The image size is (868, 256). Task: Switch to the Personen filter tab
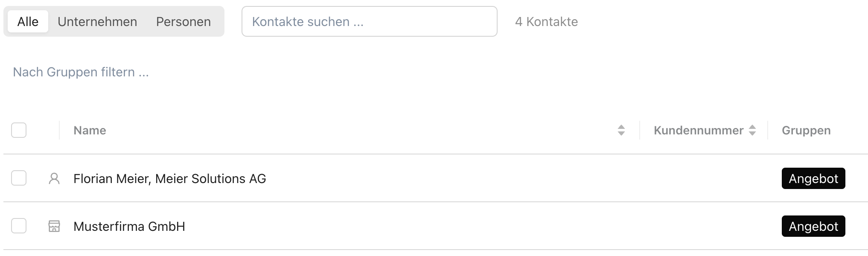click(184, 21)
